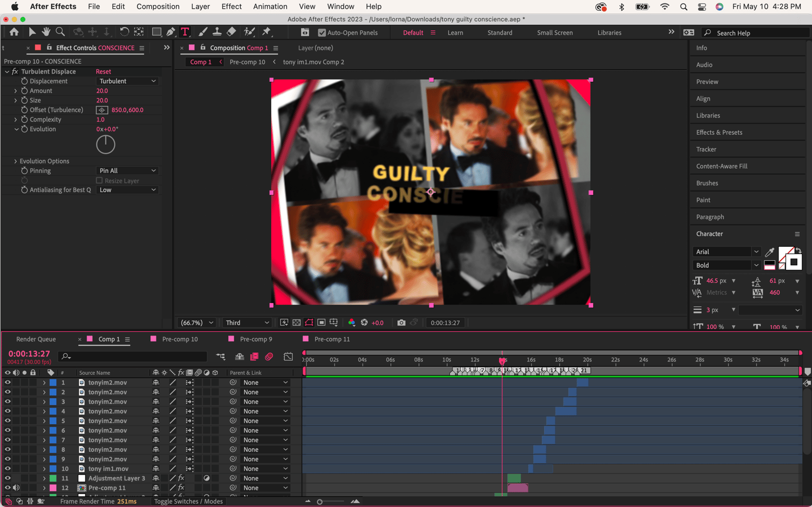This screenshot has width=812, height=507.
Task: Open the Tracker panel
Action: click(706, 149)
